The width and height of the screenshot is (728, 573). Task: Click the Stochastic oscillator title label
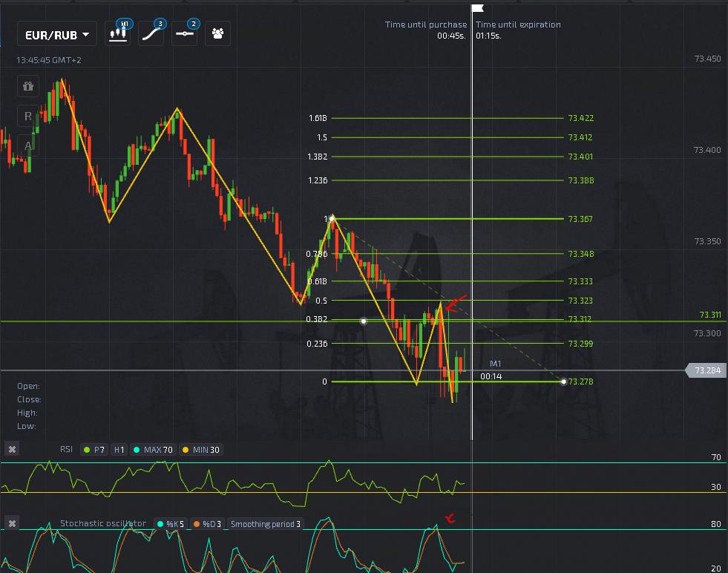103,523
